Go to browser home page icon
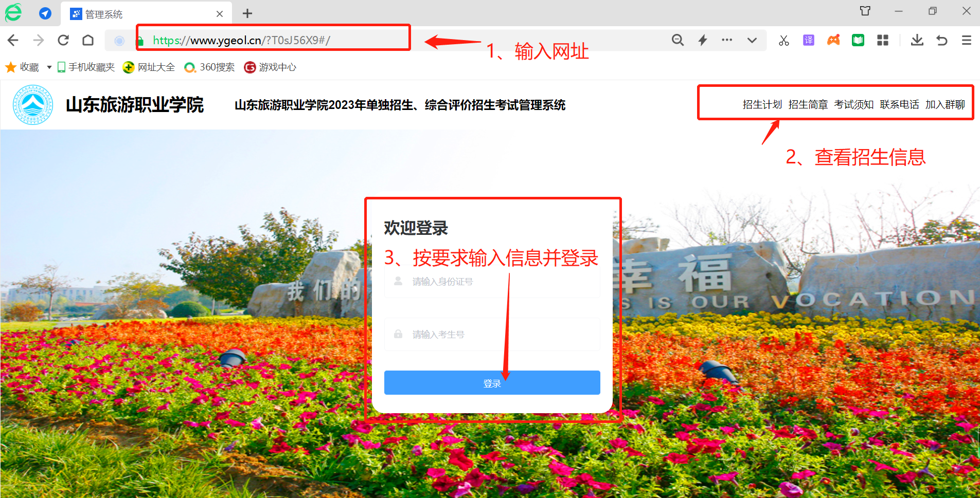This screenshot has width=980, height=498. pos(88,40)
